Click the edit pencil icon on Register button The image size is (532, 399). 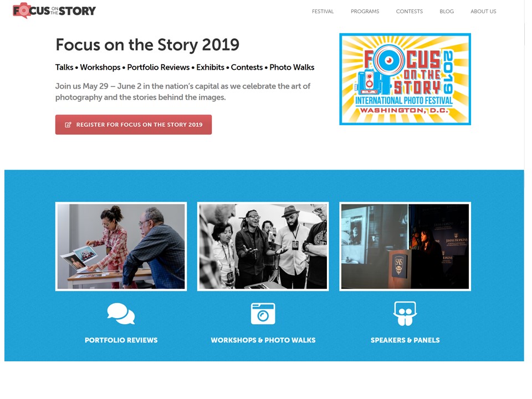click(68, 125)
